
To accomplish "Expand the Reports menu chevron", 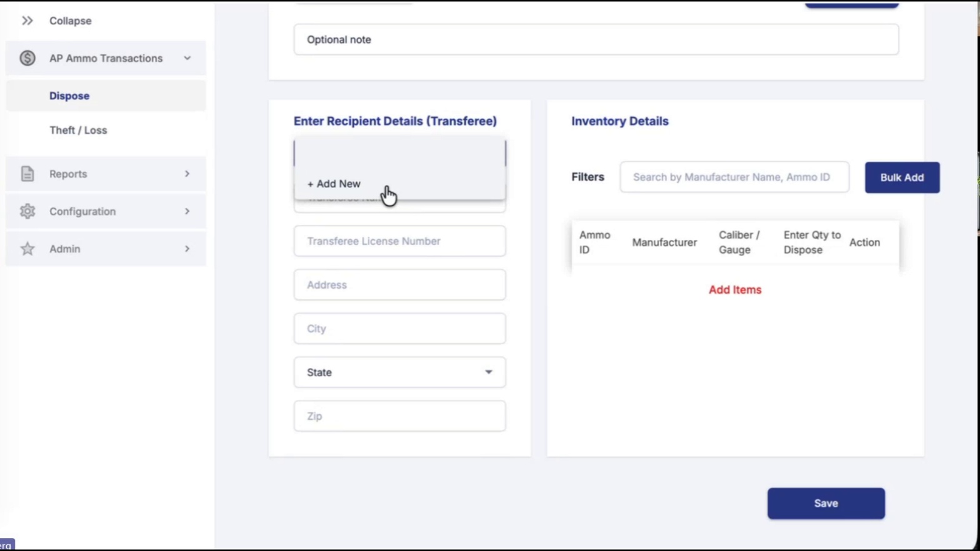I will (187, 174).
